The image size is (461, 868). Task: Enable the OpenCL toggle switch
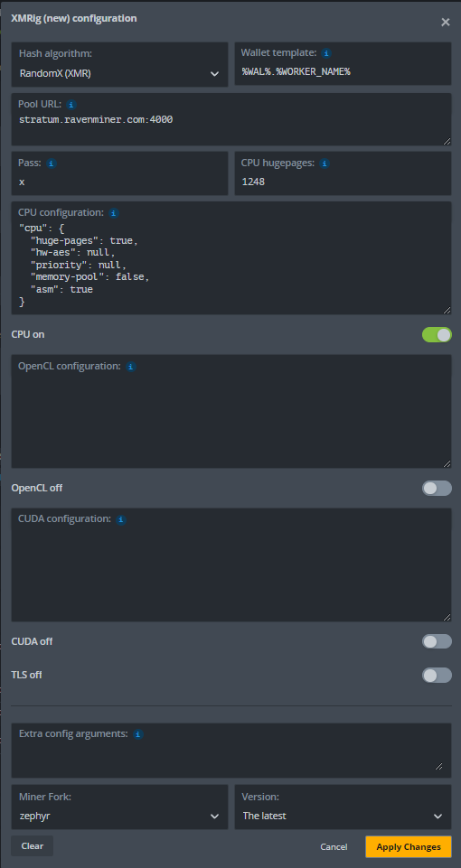pyautogui.click(x=437, y=489)
